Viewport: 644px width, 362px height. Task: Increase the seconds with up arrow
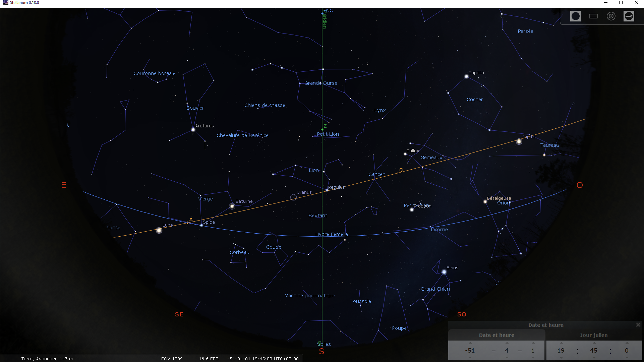627,343
